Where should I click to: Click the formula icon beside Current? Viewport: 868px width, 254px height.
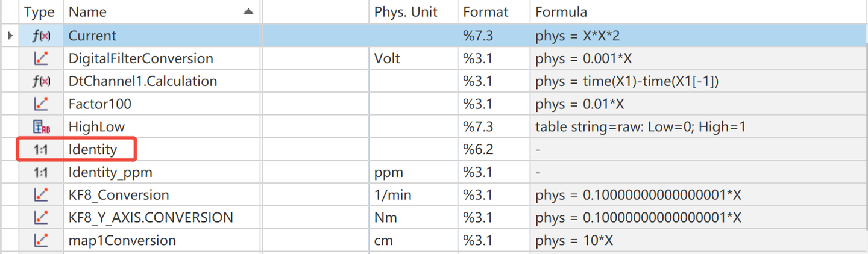point(41,36)
